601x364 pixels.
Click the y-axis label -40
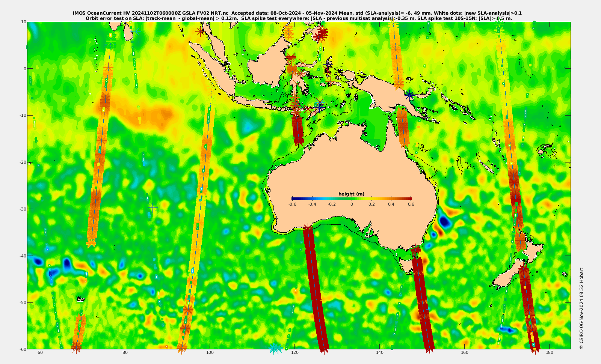tap(23, 256)
